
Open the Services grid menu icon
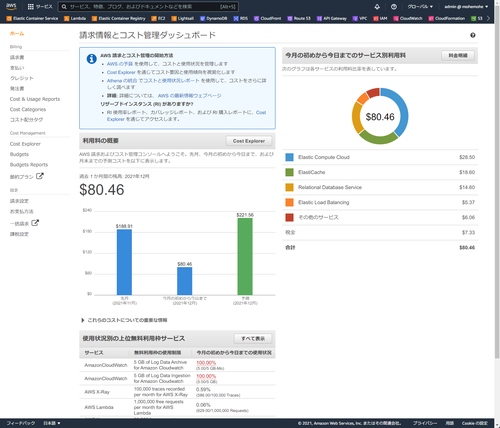click(31, 7)
